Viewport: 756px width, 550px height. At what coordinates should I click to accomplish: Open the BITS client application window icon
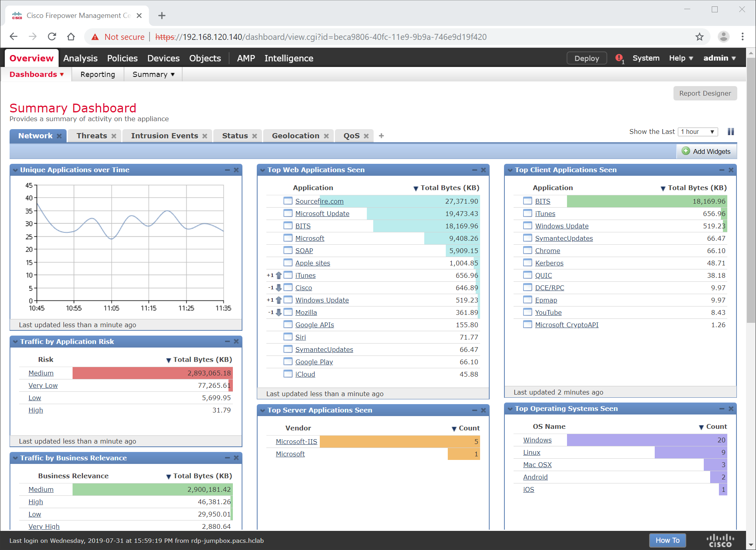tap(528, 201)
